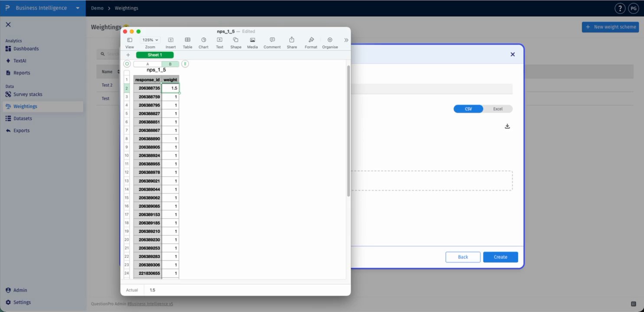Click the add-column handle beside column B

[x=185, y=64]
